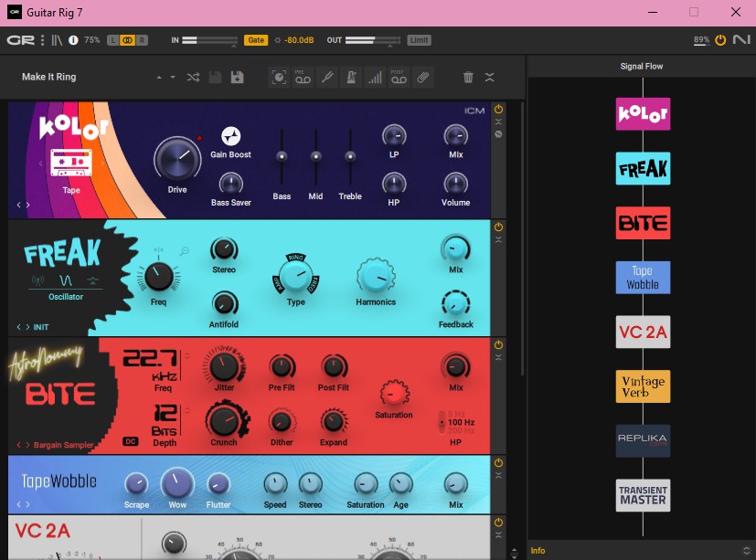756x560 pixels.
Task: Toggle the global power button in header
Action: (720, 40)
